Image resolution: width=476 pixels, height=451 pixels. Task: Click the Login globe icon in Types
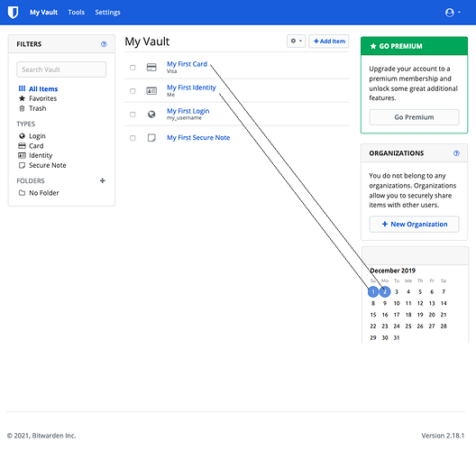click(22, 136)
